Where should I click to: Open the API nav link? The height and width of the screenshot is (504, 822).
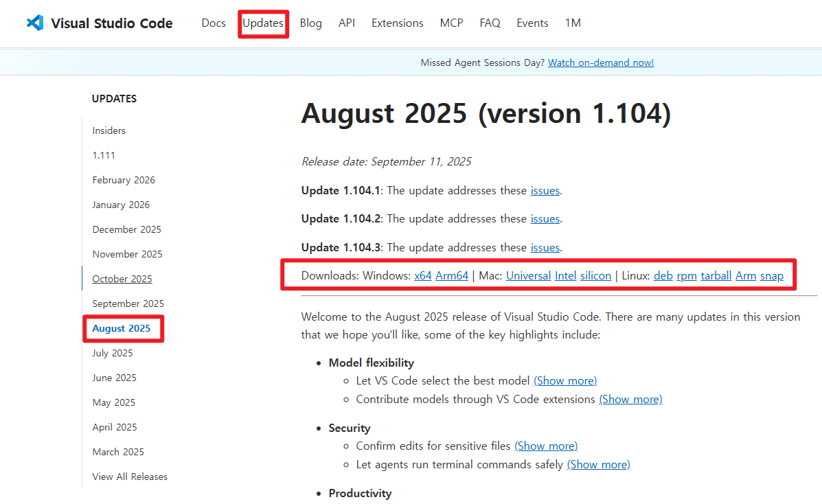point(347,23)
